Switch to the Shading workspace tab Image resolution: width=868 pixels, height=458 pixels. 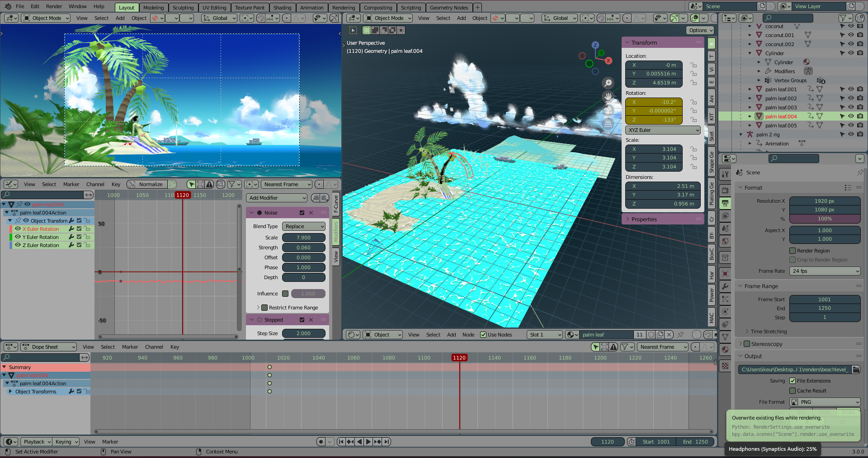click(282, 8)
